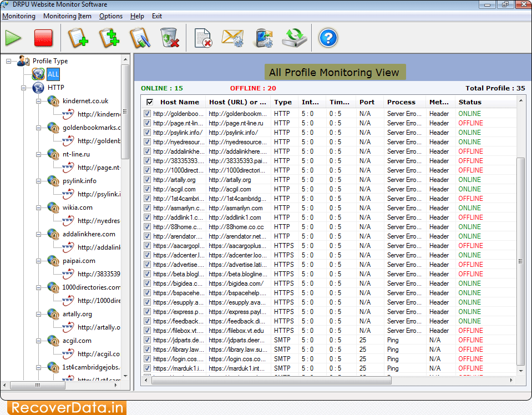Collapse the HTTP tree node
532x415 pixels.
tap(23, 88)
